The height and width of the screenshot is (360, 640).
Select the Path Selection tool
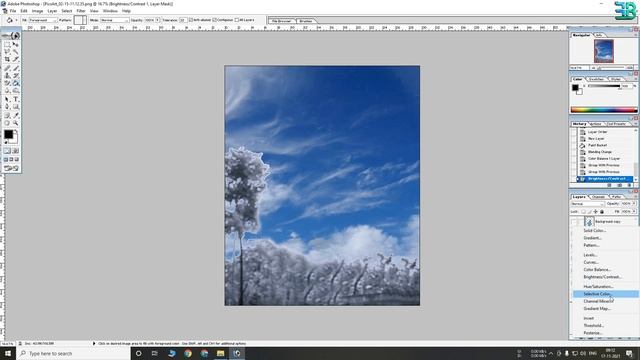click(7, 99)
